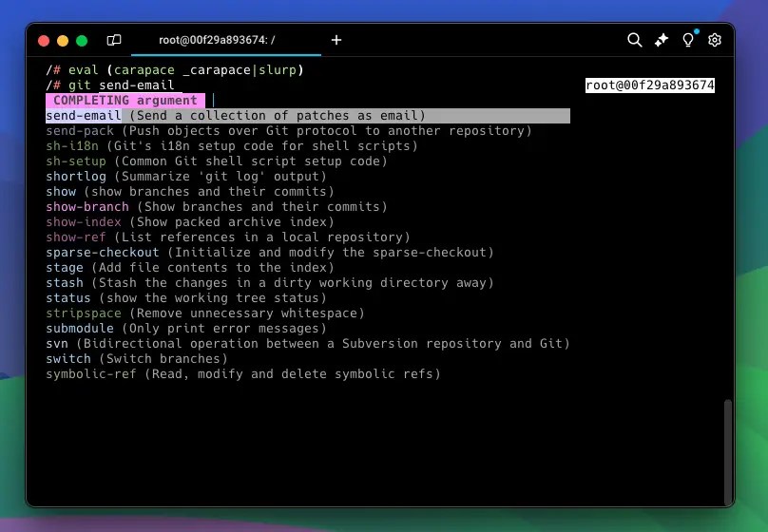Click the green maximize window button

pyautogui.click(x=82, y=41)
